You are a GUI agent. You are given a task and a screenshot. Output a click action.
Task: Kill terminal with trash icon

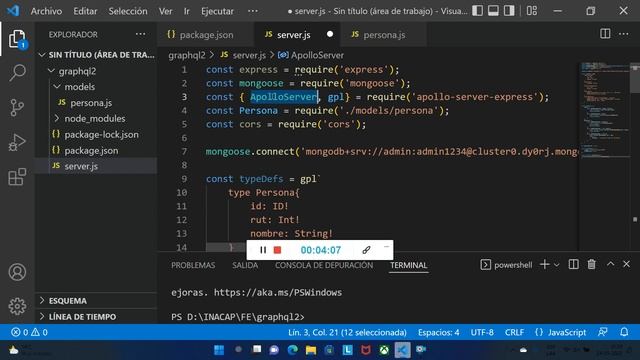click(591, 264)
